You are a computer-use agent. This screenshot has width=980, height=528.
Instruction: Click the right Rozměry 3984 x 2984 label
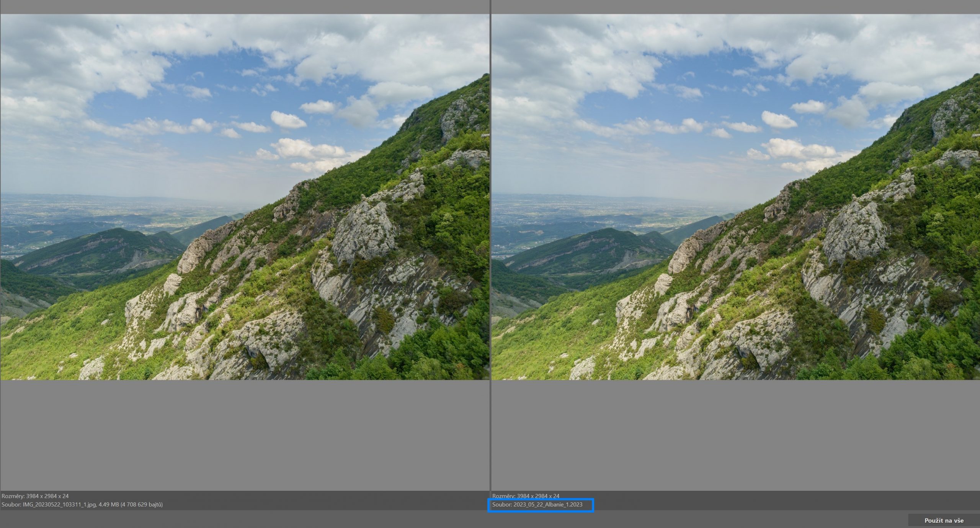526,496
